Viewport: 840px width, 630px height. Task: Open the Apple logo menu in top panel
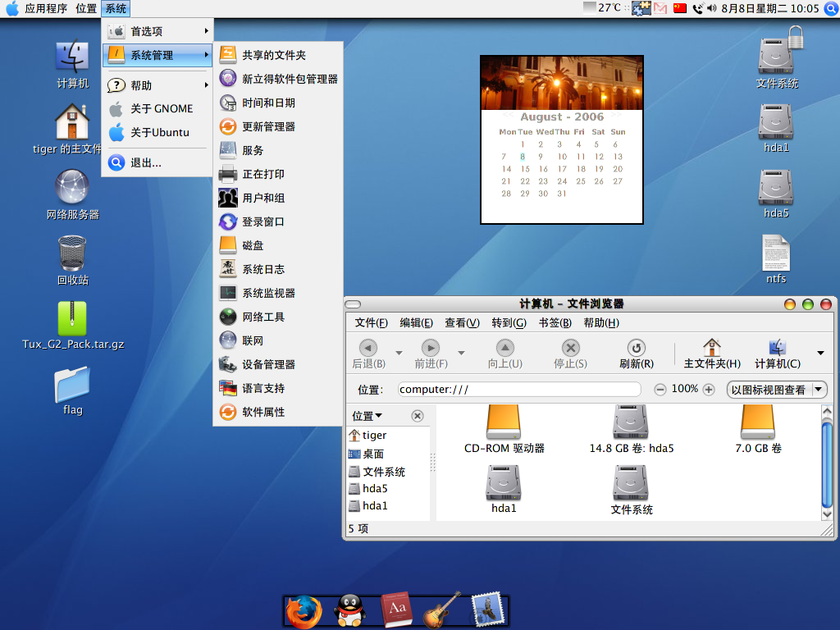[11, 8]
